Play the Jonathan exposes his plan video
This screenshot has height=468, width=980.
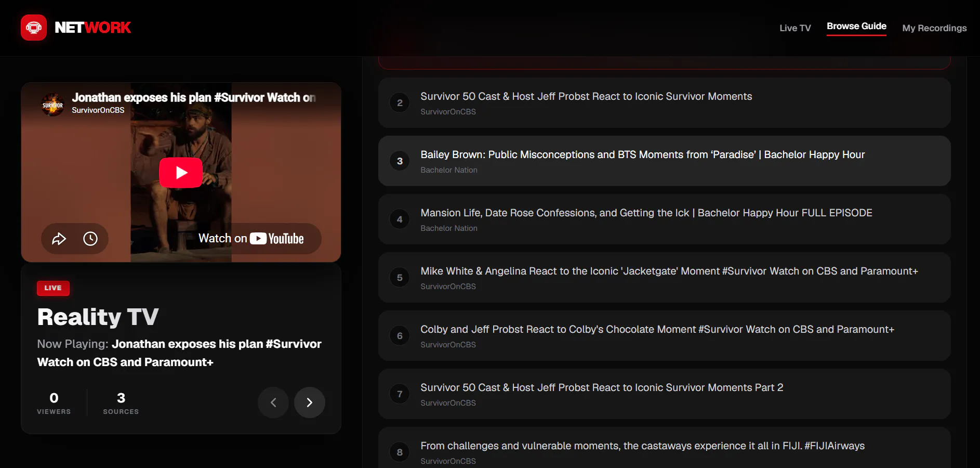click(181, 173)
